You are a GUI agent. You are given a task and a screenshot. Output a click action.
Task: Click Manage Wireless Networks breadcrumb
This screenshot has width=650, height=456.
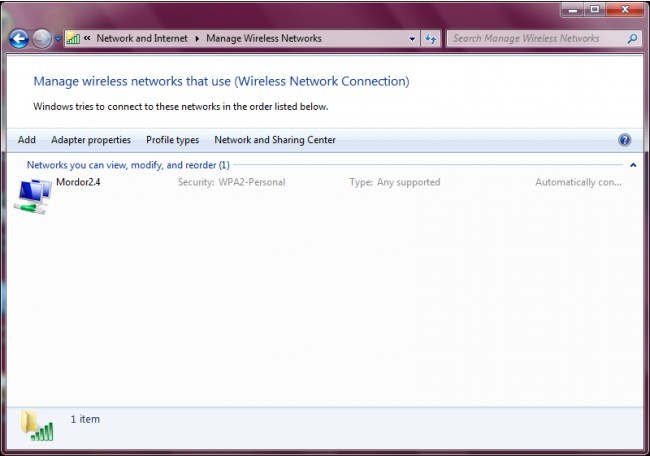click(264, 38)
